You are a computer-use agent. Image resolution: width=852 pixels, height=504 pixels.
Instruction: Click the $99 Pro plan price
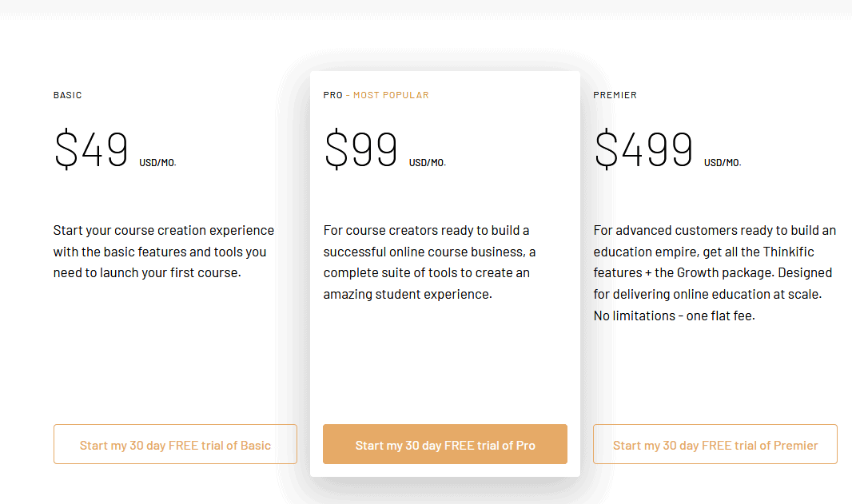click(x=360, y=149)
